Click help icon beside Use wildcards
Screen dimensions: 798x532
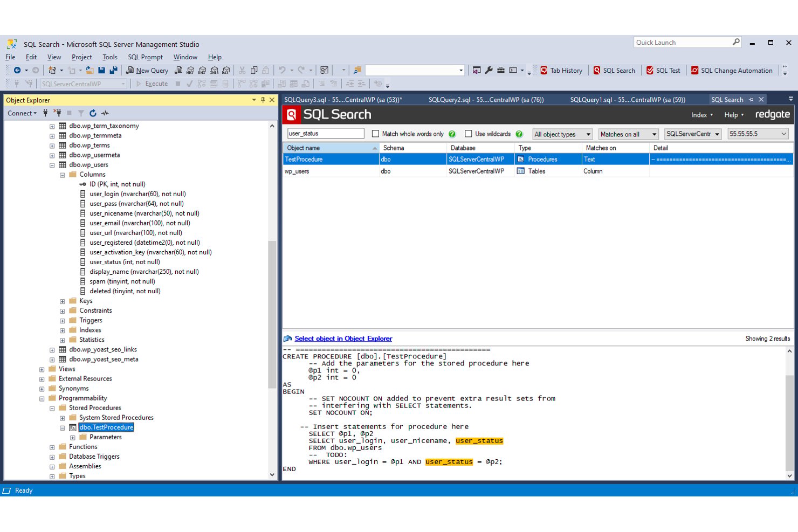(519, 134)
